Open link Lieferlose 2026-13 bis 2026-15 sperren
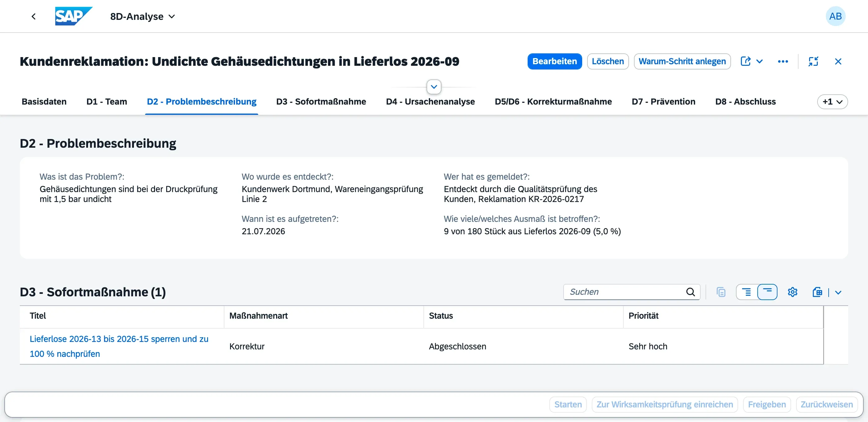 (119, 346)
